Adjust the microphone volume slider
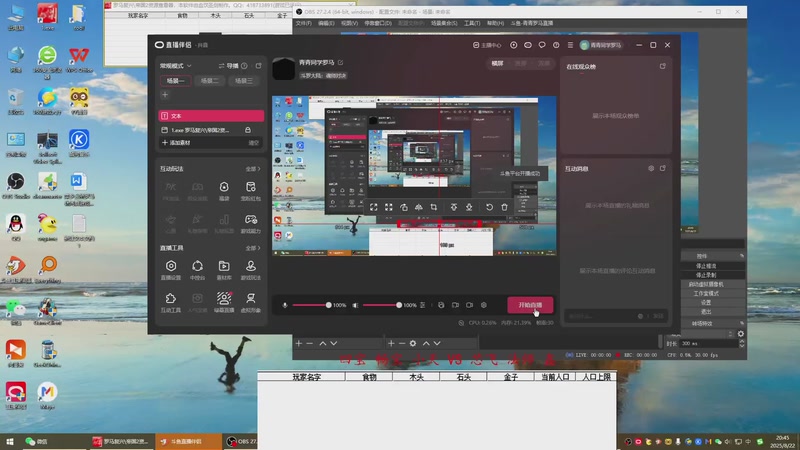The image size is (800, 450). (x=310, y=305)
